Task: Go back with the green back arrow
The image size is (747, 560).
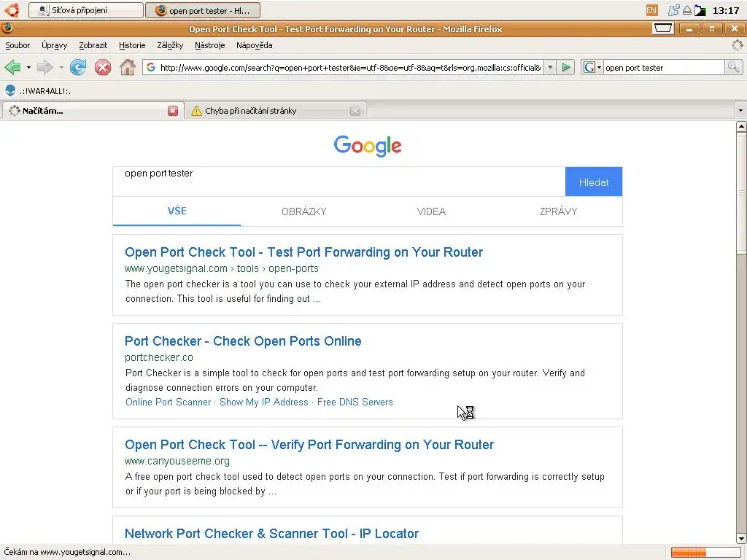Action: (x=13, y=68)
